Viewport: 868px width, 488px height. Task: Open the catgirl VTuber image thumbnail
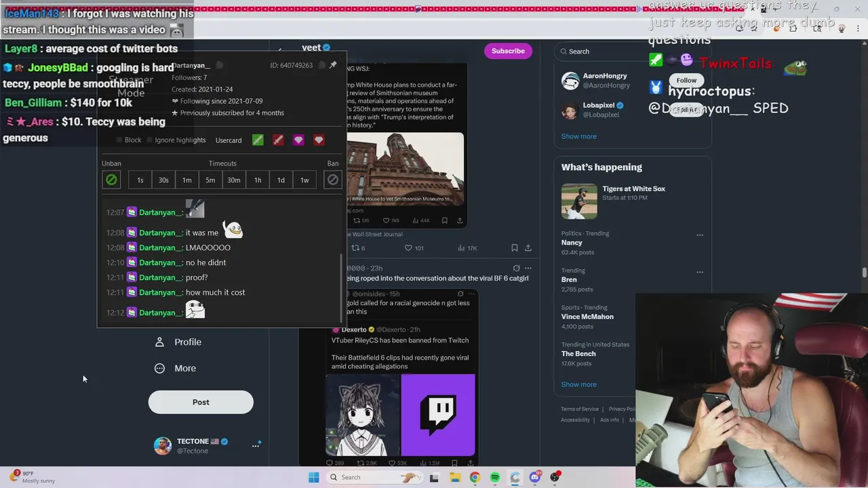coord(363,415)
